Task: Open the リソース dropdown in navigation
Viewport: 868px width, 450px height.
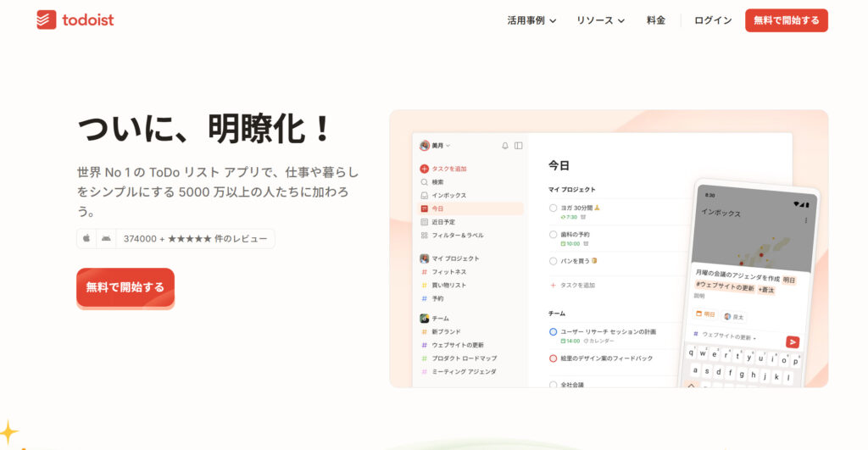Action: [x=600, y=20]
